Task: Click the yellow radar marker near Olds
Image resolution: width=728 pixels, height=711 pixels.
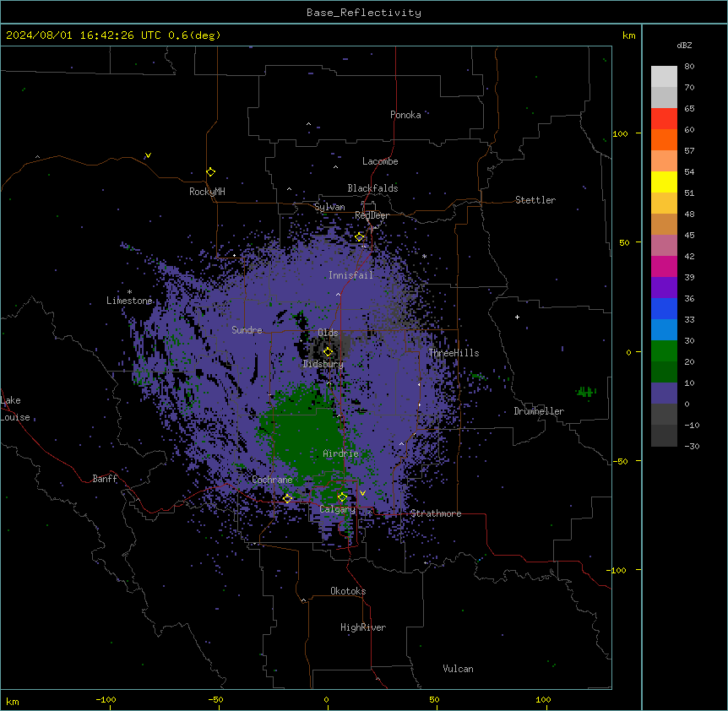Action: pos(328,351)
